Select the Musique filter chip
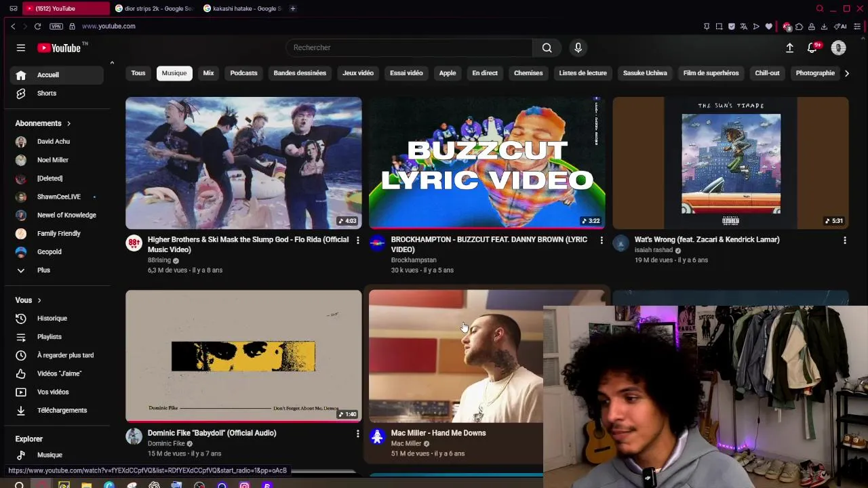This screenshot has height=488, width=868. pos(174,73)
